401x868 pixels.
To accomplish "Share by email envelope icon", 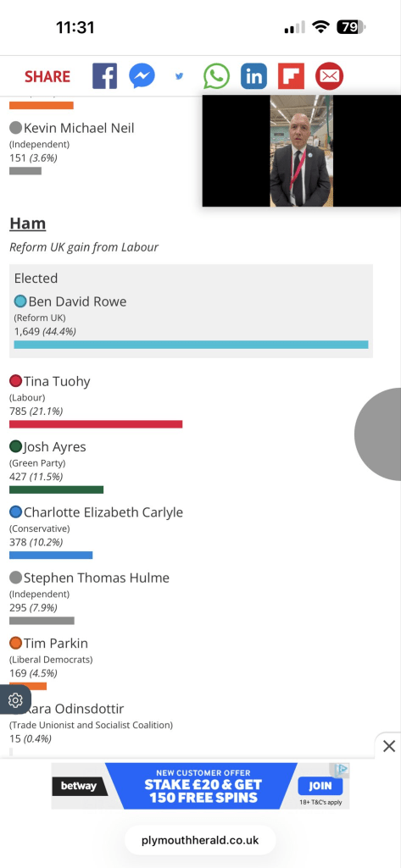I will [x=329, y=76].
